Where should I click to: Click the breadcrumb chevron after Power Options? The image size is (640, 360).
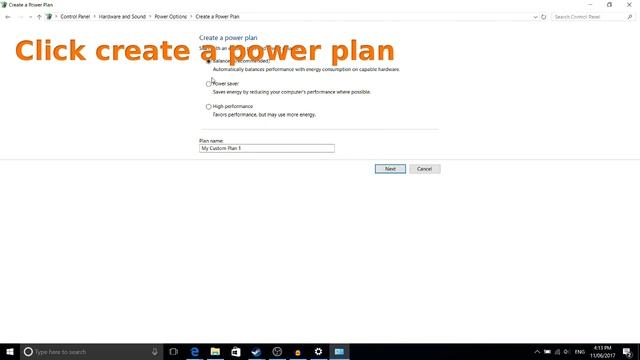coord(191,17)
